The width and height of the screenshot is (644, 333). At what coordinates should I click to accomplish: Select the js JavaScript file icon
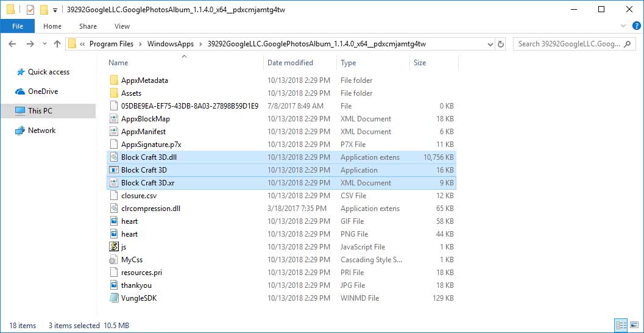(114, 246)
